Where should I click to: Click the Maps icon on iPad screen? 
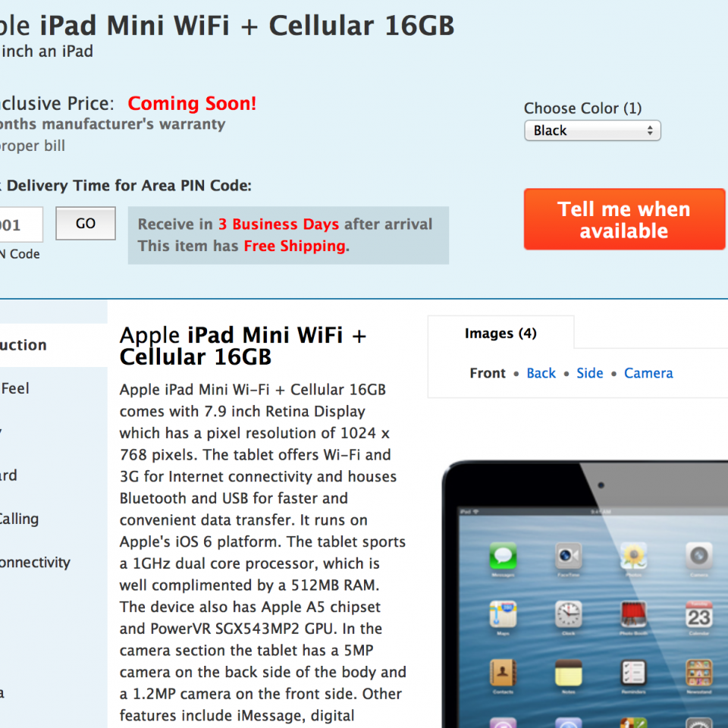click(x=503, y=614)
